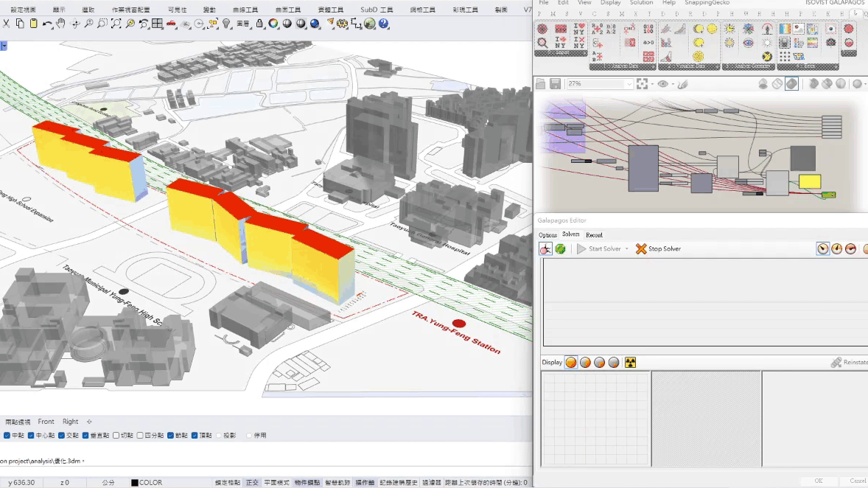Switch to the Record tab in Galapagos
The image size is (868, 488).
(x=594, y=235)
